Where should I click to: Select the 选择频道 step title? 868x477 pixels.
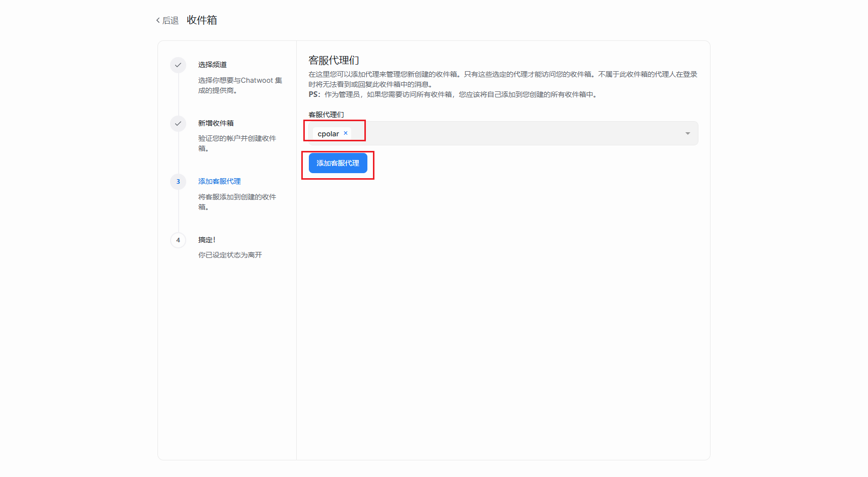click(x=212, y=65)
